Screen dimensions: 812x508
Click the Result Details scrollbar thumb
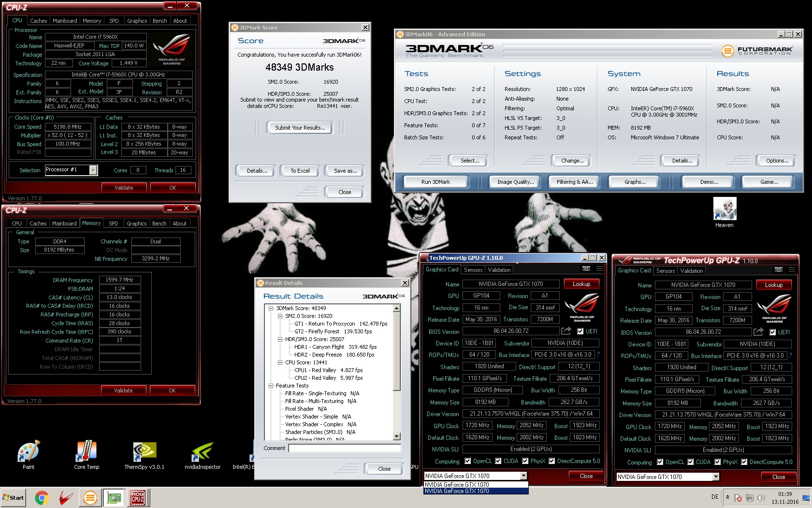tap(397, 351)
